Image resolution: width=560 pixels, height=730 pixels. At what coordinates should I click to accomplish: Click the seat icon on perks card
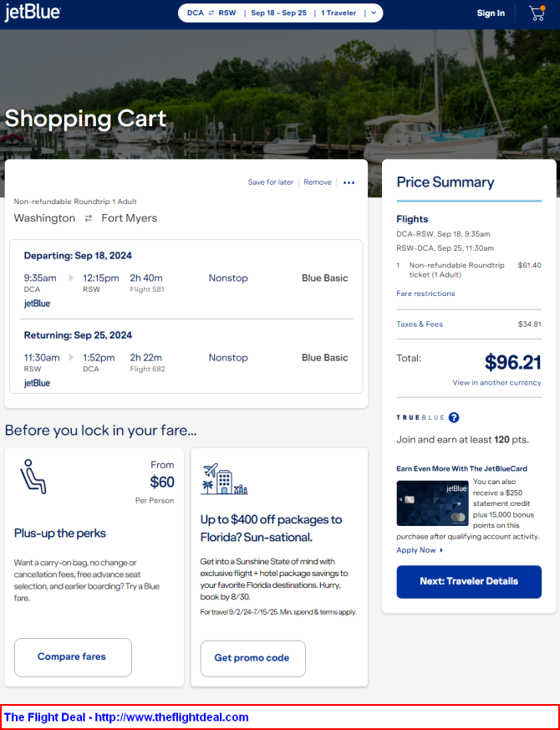pos(33,477)
